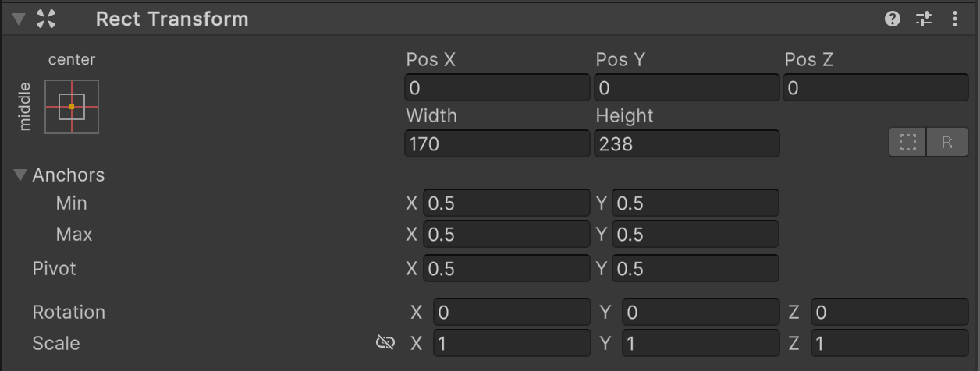Select the Width field showing 170

pos(497,143)
